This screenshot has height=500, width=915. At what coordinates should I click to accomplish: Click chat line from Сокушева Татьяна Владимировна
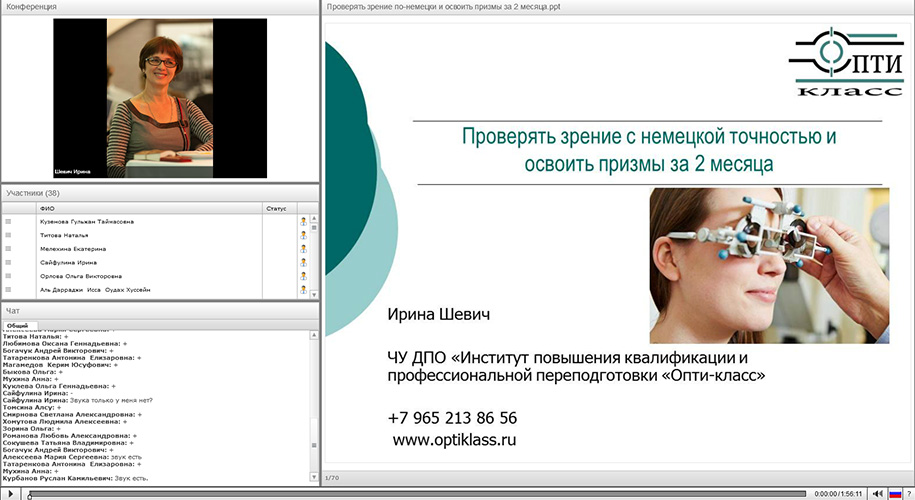68,443
